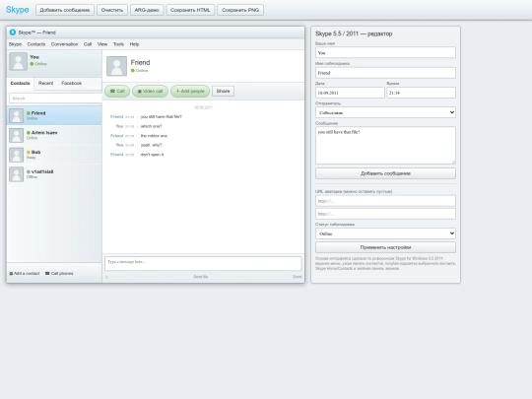Click the Share button

(x=223, y=91)
